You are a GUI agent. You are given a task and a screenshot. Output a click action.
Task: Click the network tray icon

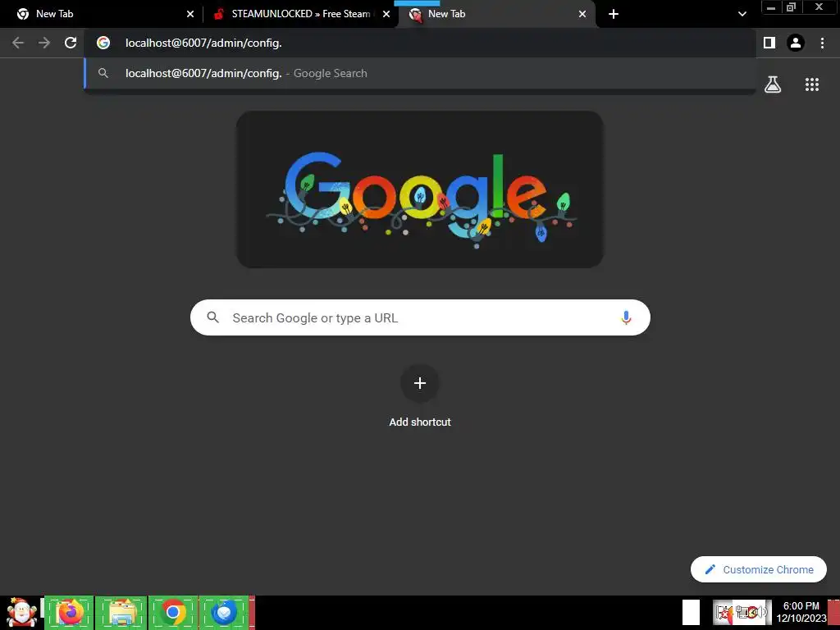click(x=742, y=612)
